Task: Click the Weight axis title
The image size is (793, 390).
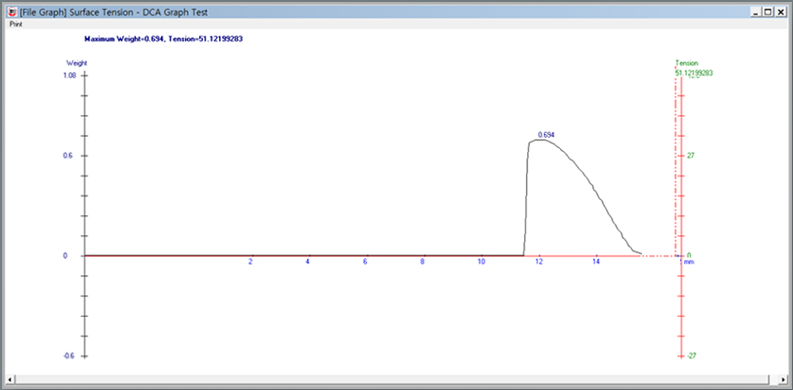Action: click(x=77, y=63)
